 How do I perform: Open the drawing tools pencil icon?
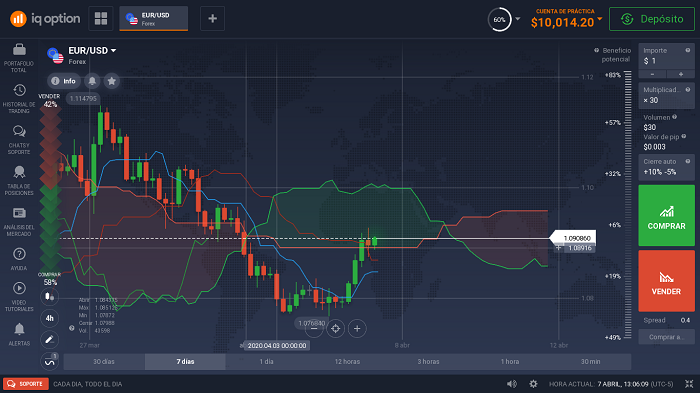[50, 340]
